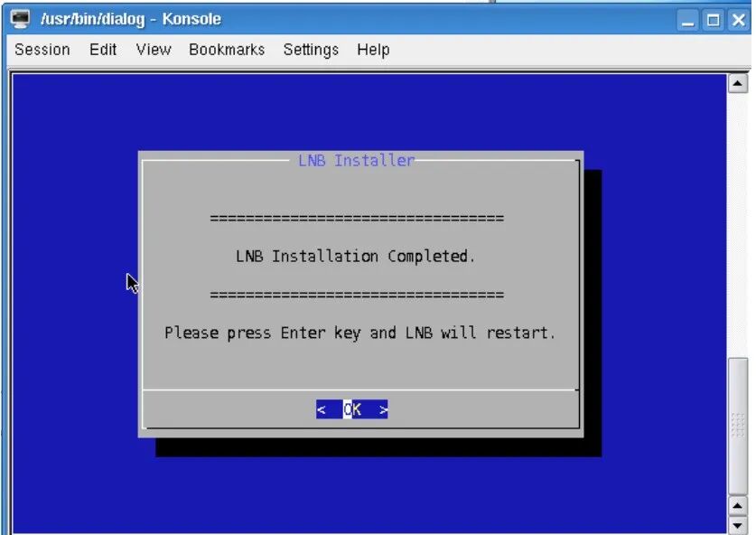Click the scrollbar thumb handle
The height and width of the screenshot is (535, 756).
pyautogui.click(x=738, y=426)
